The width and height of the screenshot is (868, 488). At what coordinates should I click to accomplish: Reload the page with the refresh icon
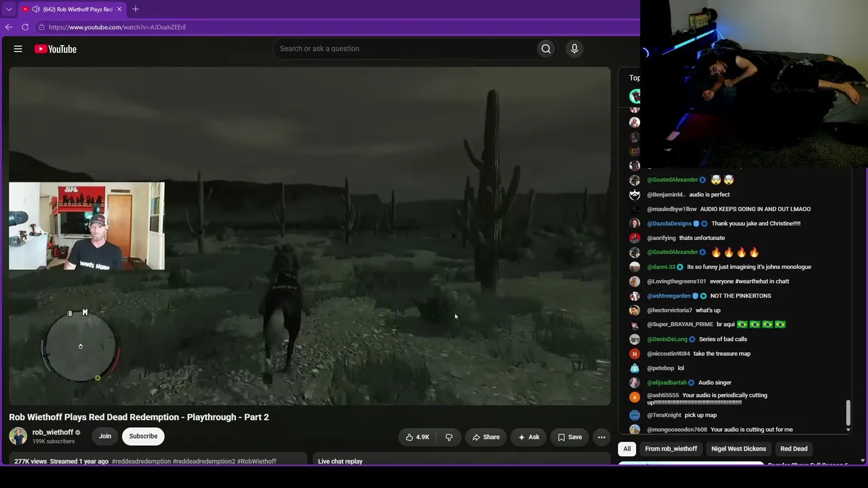(25, 27)
